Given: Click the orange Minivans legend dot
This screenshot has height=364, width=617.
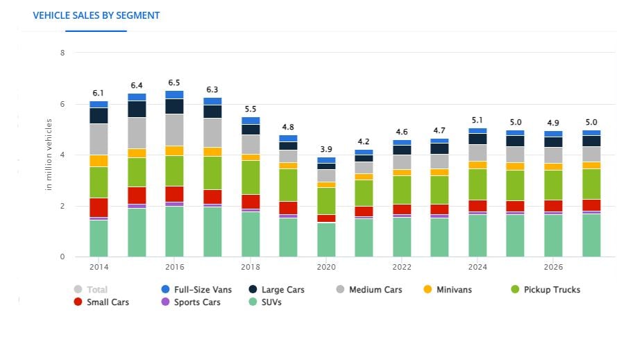Looking at the screenshot, I should (x=428, y=289).
